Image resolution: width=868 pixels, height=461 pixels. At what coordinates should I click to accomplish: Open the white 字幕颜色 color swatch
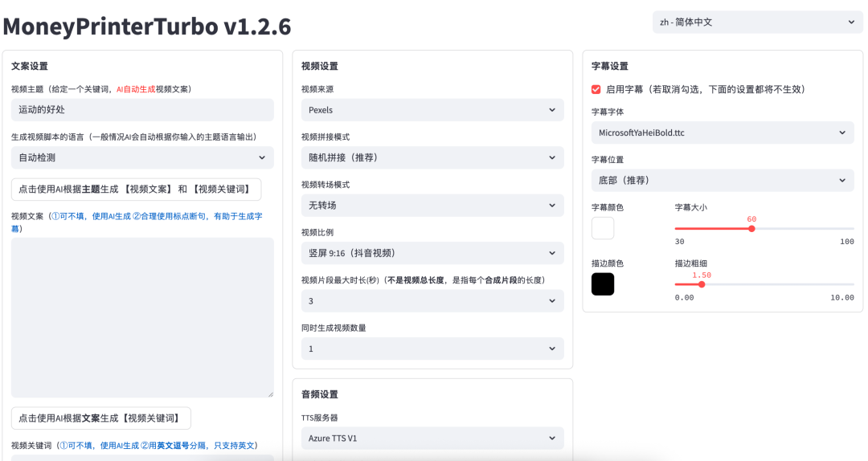[603, 228]
